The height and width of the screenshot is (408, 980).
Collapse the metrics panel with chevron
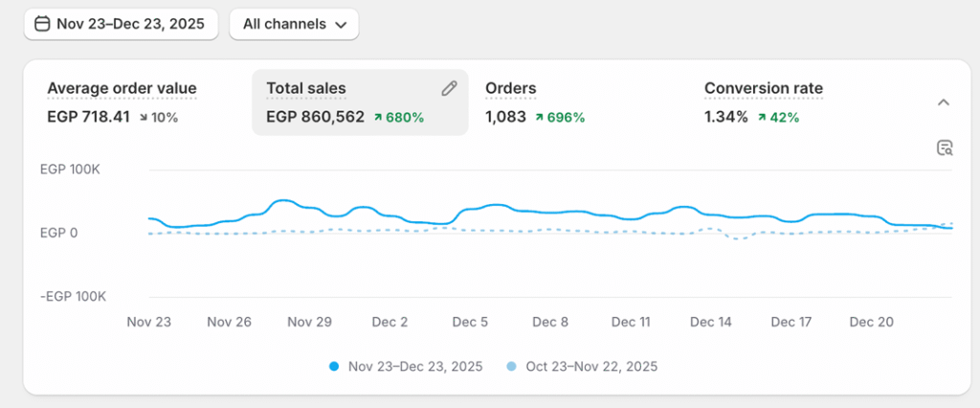943,102
